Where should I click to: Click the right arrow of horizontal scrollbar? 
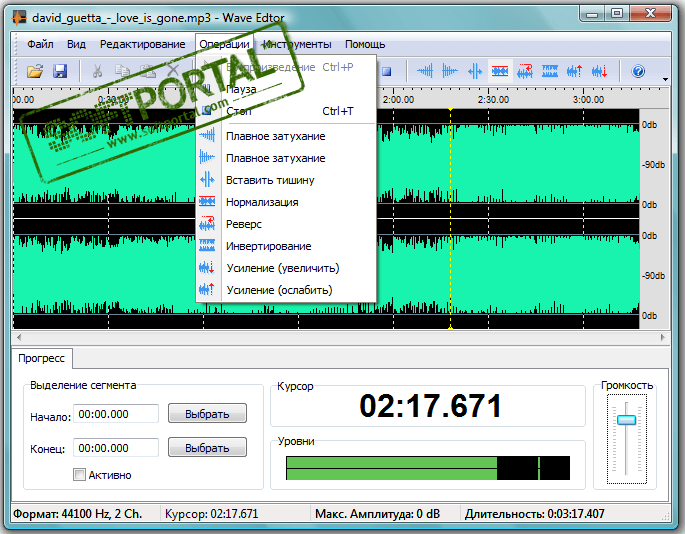[x=663, y=337]
